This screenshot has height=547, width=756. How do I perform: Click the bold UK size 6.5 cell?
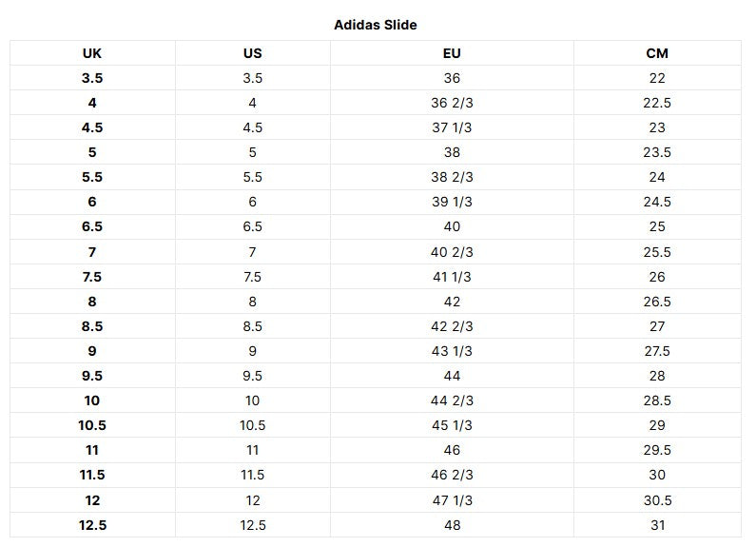point(92,226)
